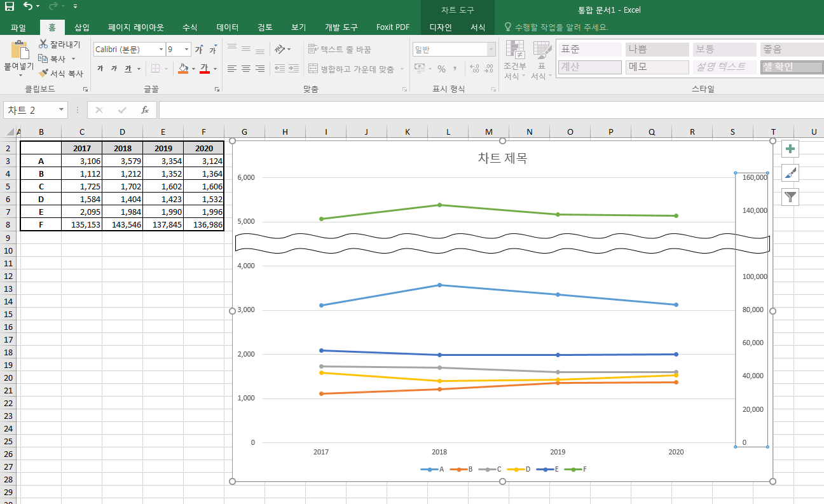Switch to the 데이터 (Data) tab
Viewport: 824px width, 504px height.
228,27
